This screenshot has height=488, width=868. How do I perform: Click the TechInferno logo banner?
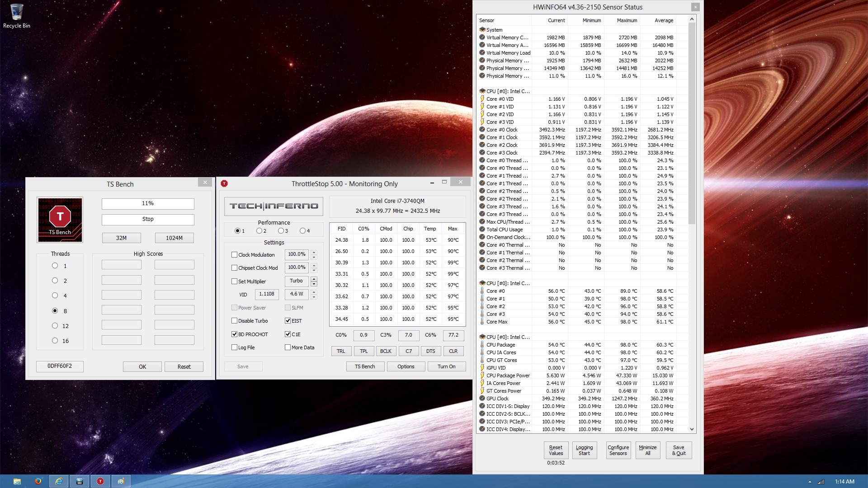[x=274, y=206]
